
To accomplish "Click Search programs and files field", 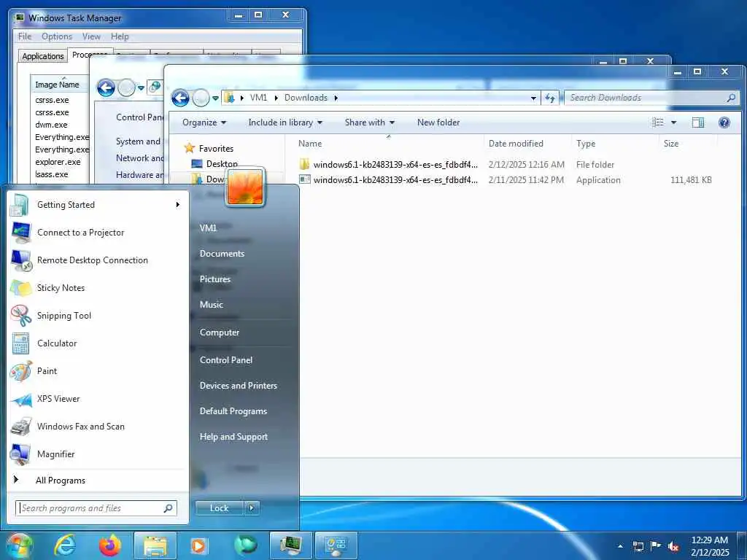I will point(96,508).
